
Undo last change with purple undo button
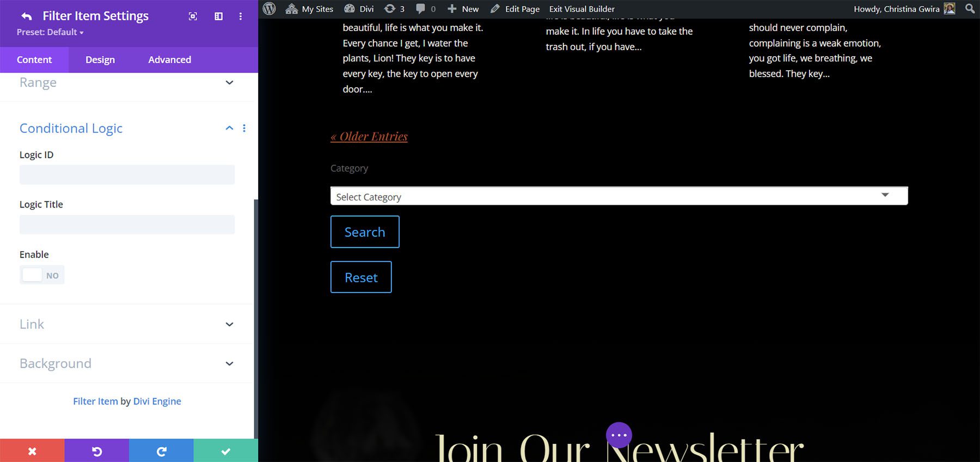click(x=96, y=451)
